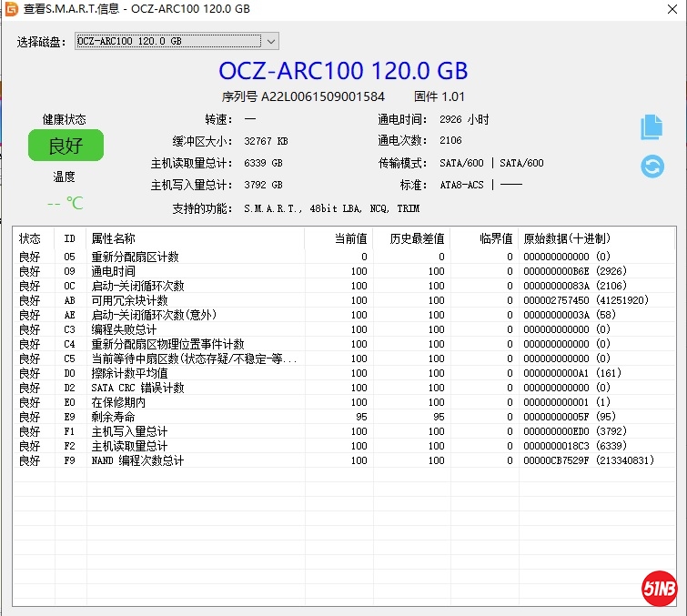This screenshot has height=616, width=687.
Task: Select the 可用冗余块计数 attribute row
Action: (128, 300)
